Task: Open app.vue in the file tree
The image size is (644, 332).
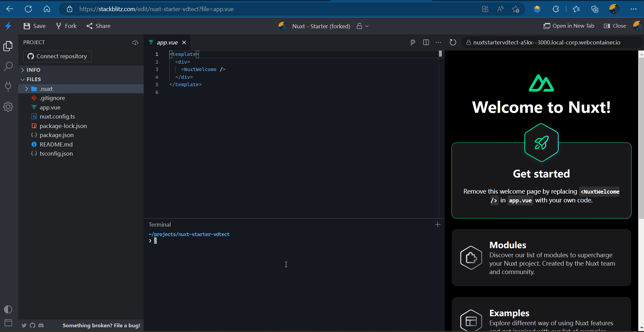Action: [x=81, y=107]
